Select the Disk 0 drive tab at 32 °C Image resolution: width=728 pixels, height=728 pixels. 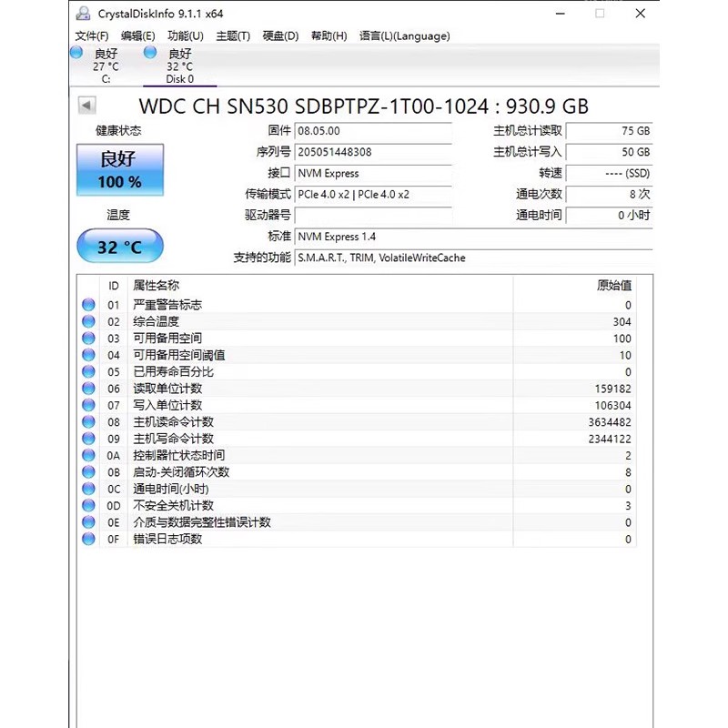(179, 66)
